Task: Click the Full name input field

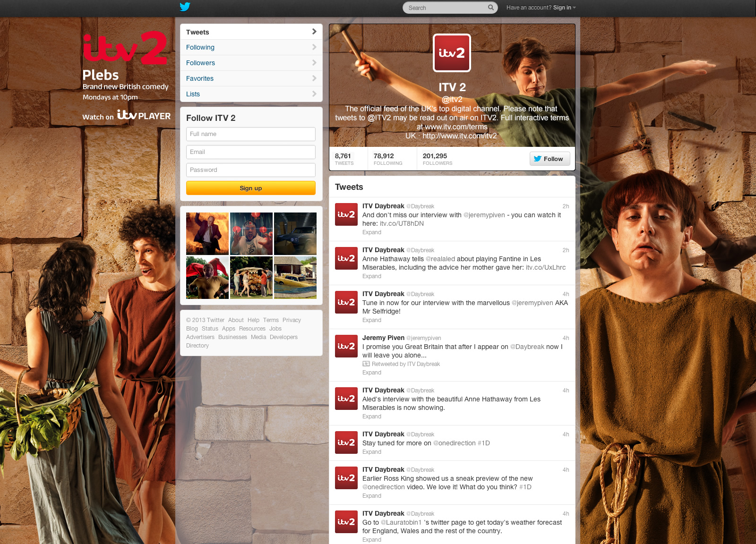Action: tap(250, 134)
